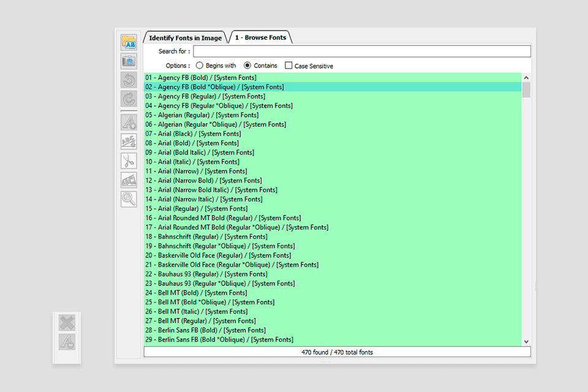Click the rotate counterclockwise icon

[129, 80]
